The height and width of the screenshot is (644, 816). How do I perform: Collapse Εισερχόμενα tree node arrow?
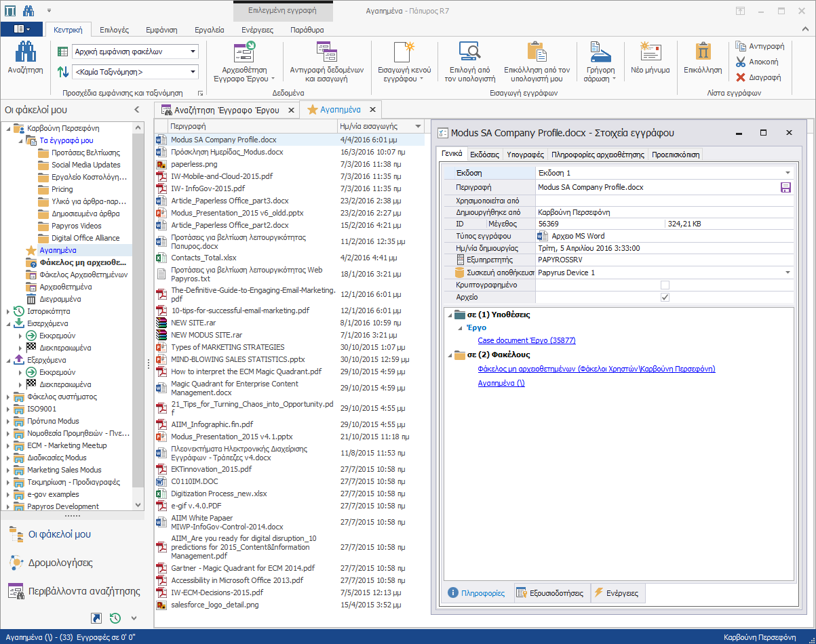pyautogui.click(x=8, y=323)
